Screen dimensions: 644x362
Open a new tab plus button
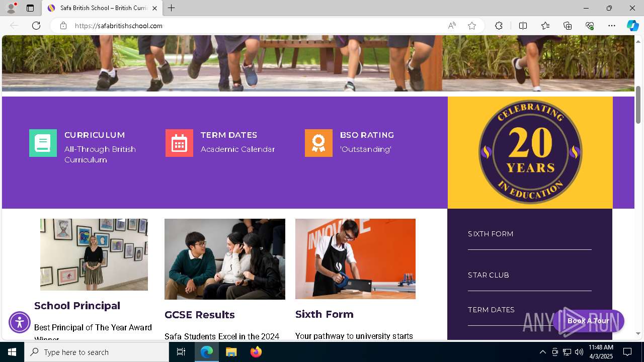pyautogui.click(x=172, y=8)
